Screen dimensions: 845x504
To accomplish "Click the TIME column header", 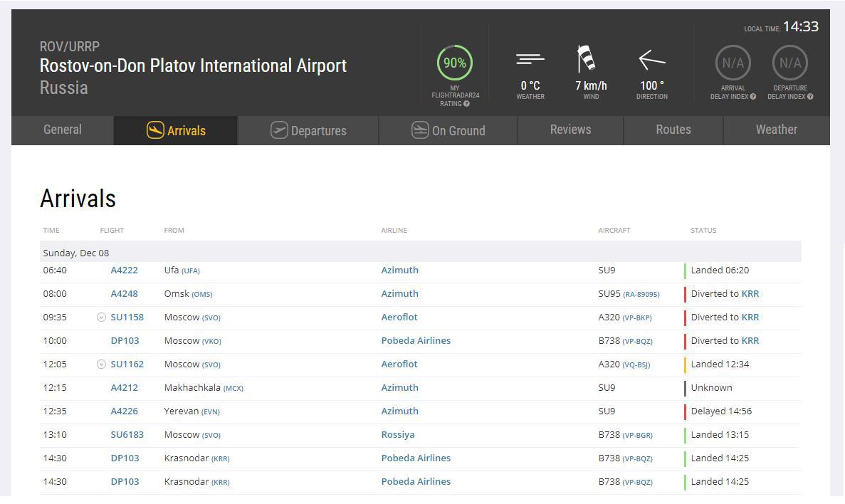I will (51, 230).
